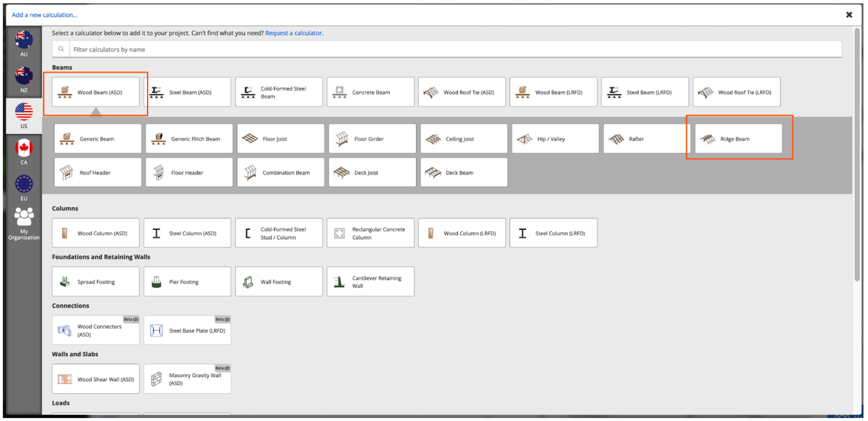
Task: Open the Wood Roof Tie (LRFD) calculator
Action: click(736, 92)
